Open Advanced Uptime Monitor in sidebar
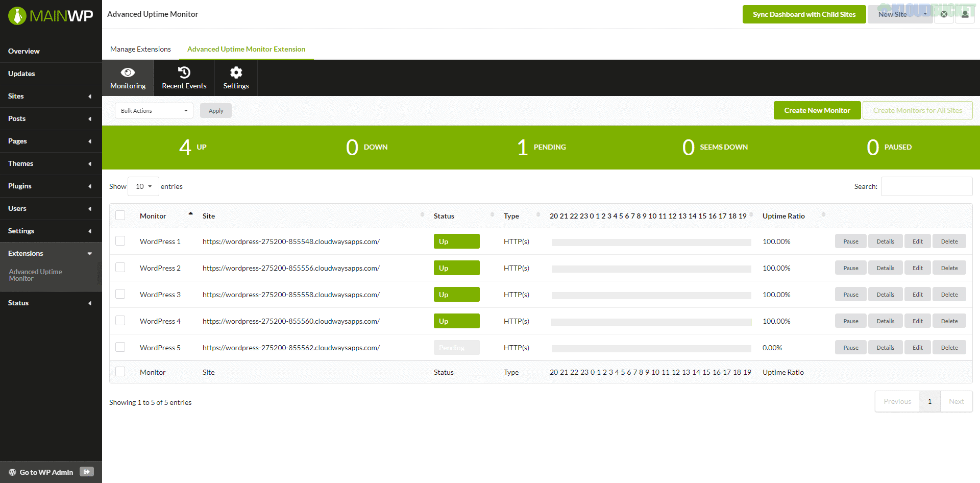980x483 pixels. (35, 275)
